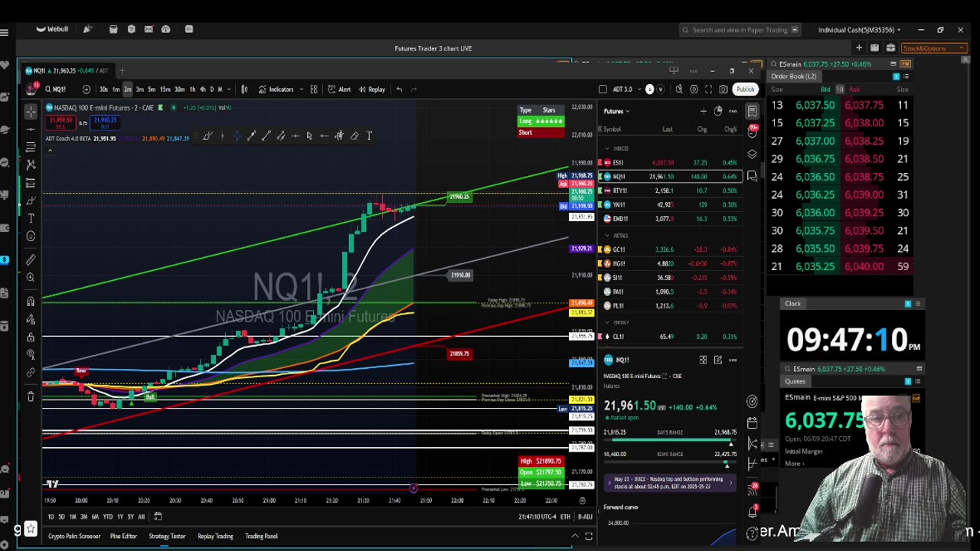Screen dimensions: 980x551
Task: Select the ES1! row in the watchlist
Action: pyautogui.click(x=671, y=162)
